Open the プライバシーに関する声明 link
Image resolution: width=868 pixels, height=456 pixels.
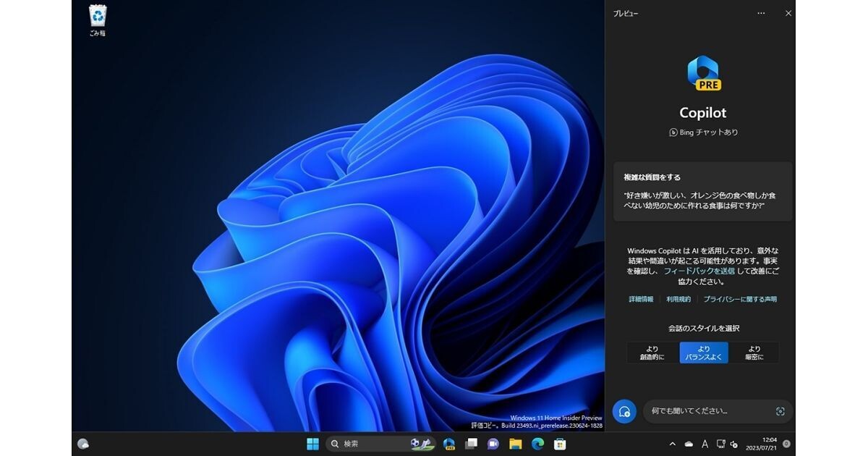[740, 299]
